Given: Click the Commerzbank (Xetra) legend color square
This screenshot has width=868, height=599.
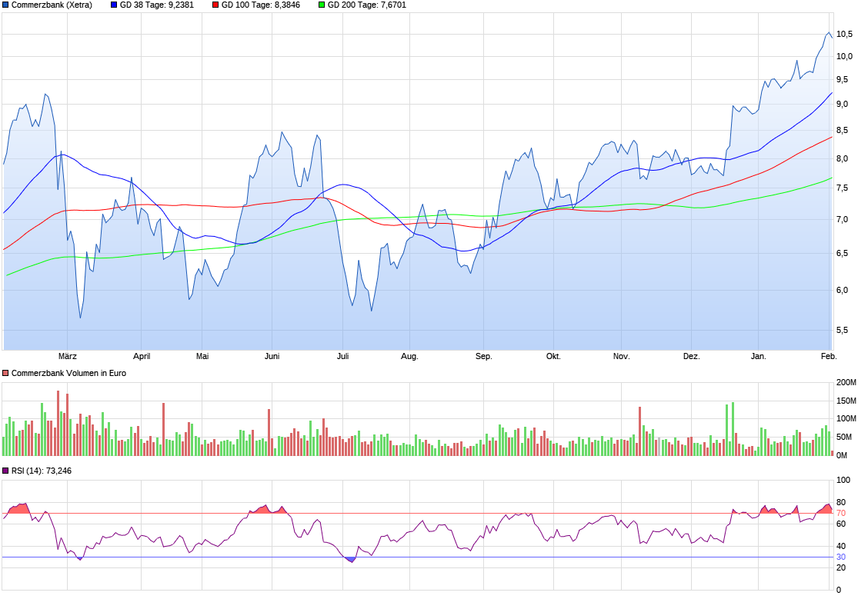Looking at the screenshot, I should (x=5, y=5).
